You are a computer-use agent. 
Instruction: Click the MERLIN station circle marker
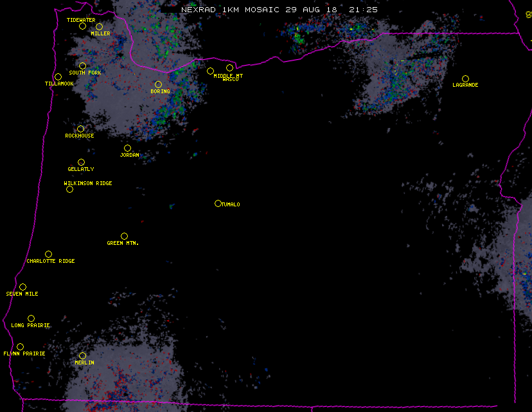[82, 355]
